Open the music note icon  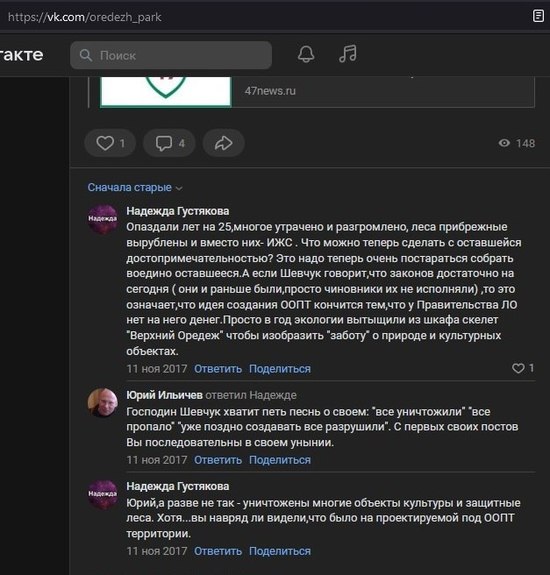(x=348, y=54)
